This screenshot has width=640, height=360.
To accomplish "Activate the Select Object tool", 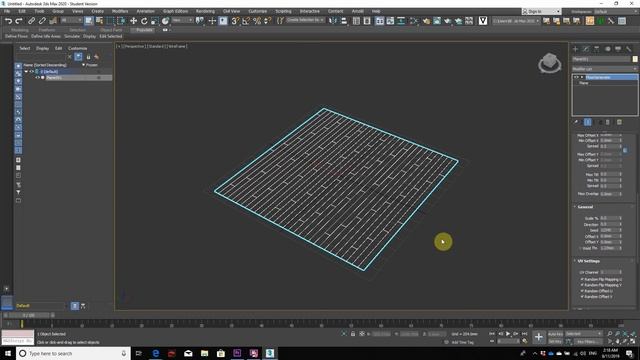I will [x=89, y=21].
